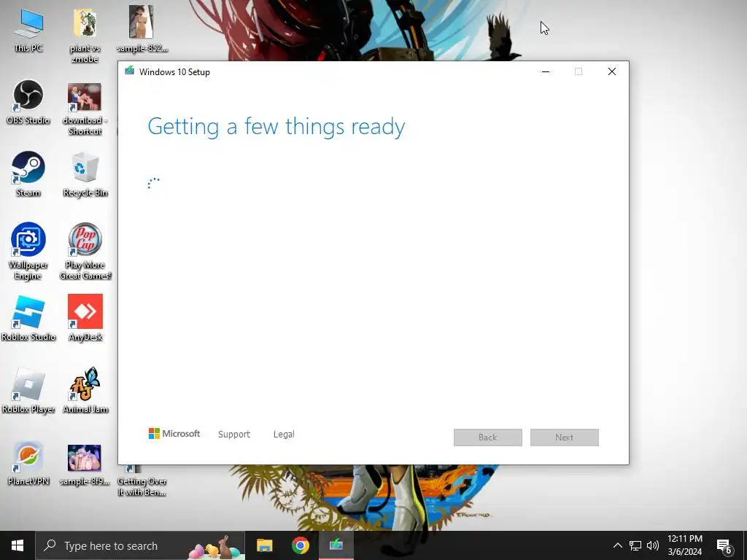Click the Microsoft logo in setup footer

coord(174,434)
